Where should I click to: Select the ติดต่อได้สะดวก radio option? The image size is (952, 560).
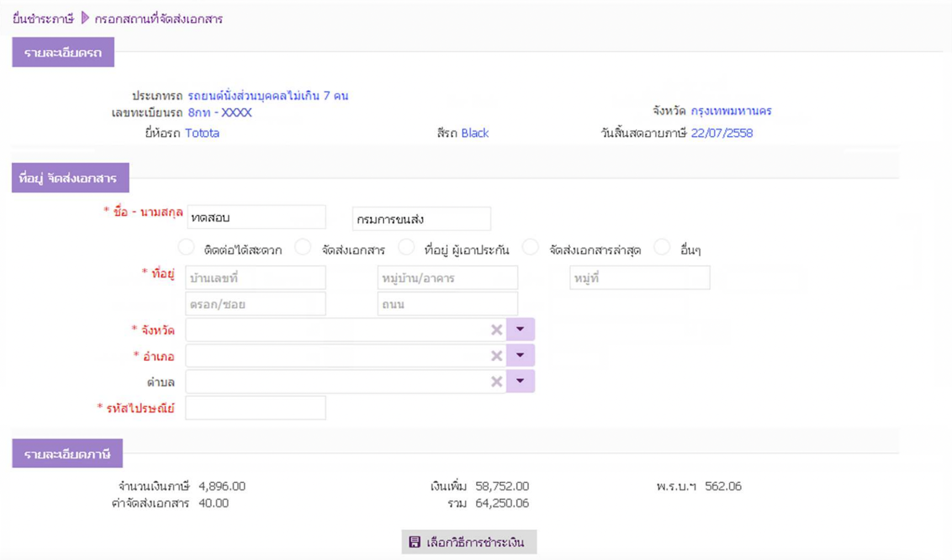click(186, 247)
